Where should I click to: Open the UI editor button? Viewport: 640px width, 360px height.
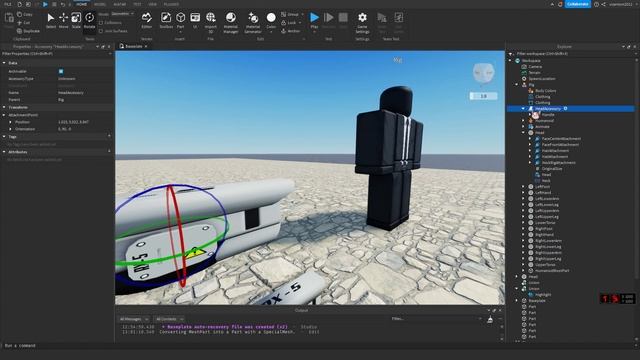tap(195, 21)
